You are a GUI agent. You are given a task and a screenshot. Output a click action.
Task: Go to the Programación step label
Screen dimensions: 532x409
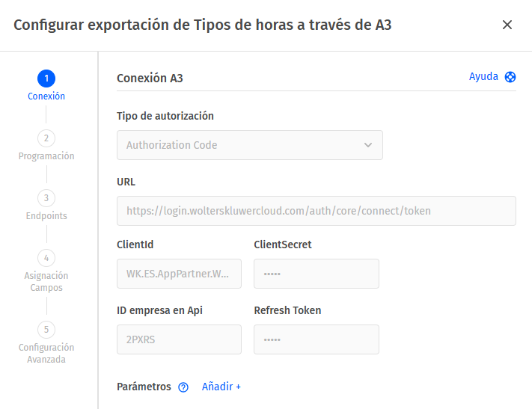pyautogui.click(x=46, y=156)
